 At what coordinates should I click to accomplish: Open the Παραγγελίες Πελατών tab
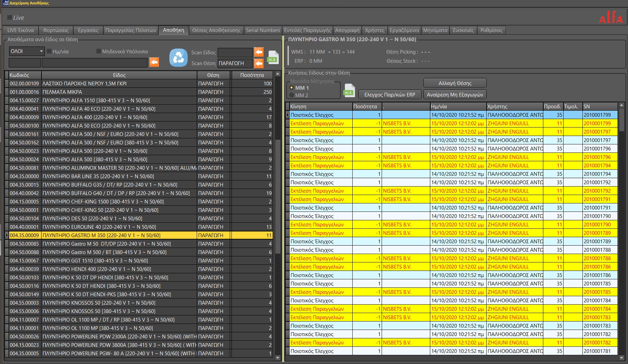click(131, 30)
